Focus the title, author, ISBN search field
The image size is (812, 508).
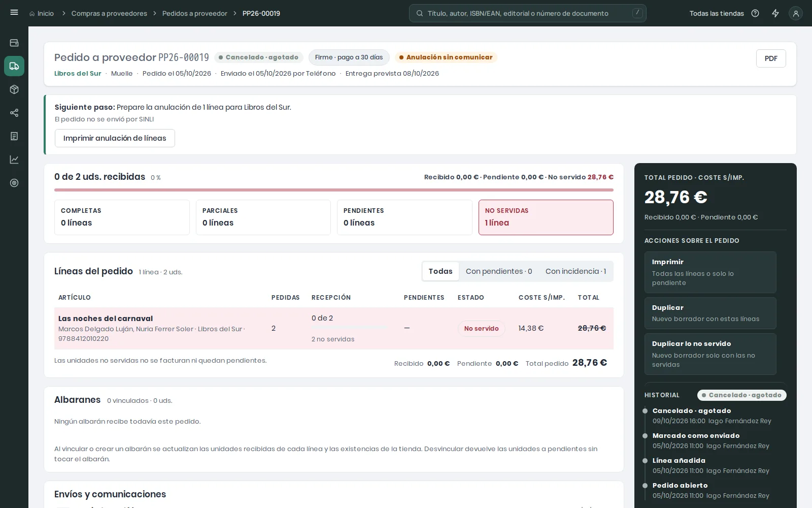(x=528, y=14)
